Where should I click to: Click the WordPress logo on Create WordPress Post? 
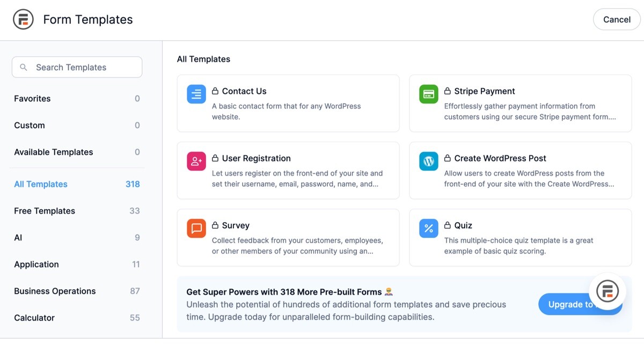(428, 160)
